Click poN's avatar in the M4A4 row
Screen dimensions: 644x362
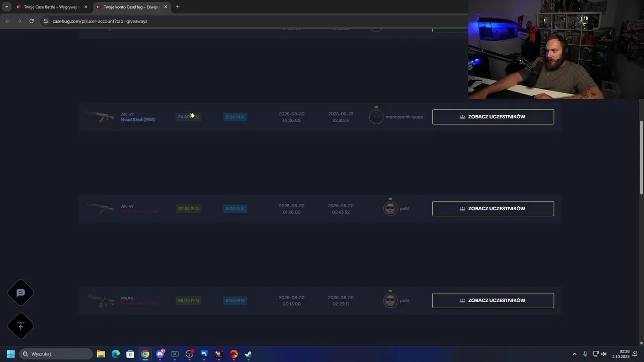pyautogui.click(x=390, y=301)
